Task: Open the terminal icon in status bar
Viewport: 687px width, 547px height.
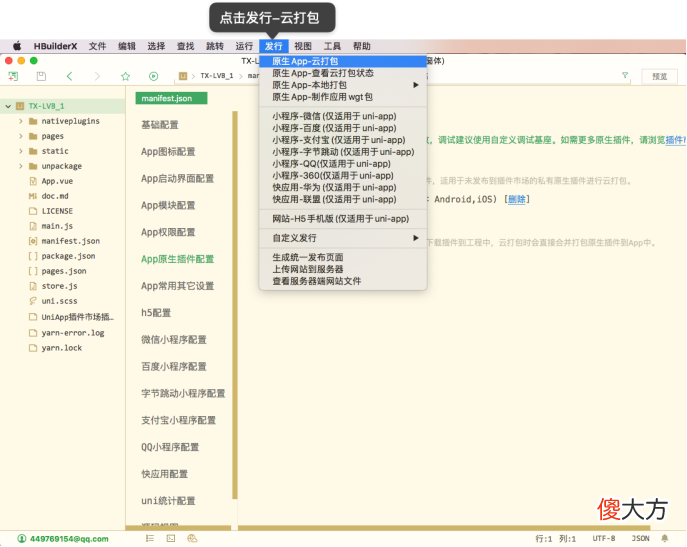Action: click(171, 538)
